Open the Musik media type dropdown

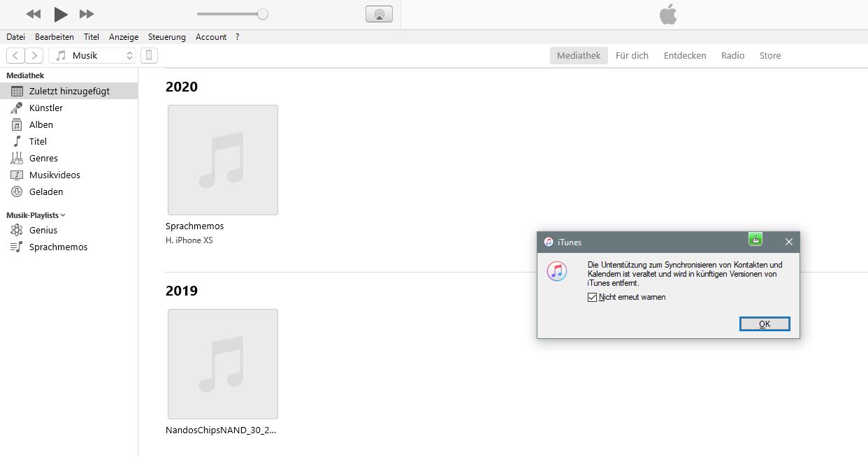pyautogui.click(x=93, y=55)
